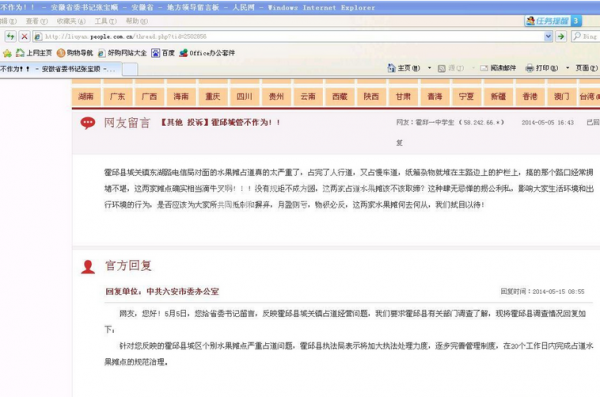Open the 收藏夹 menu
Image resolution: width=600 pixels, height=397 pixels.
[x=71, y=21]
